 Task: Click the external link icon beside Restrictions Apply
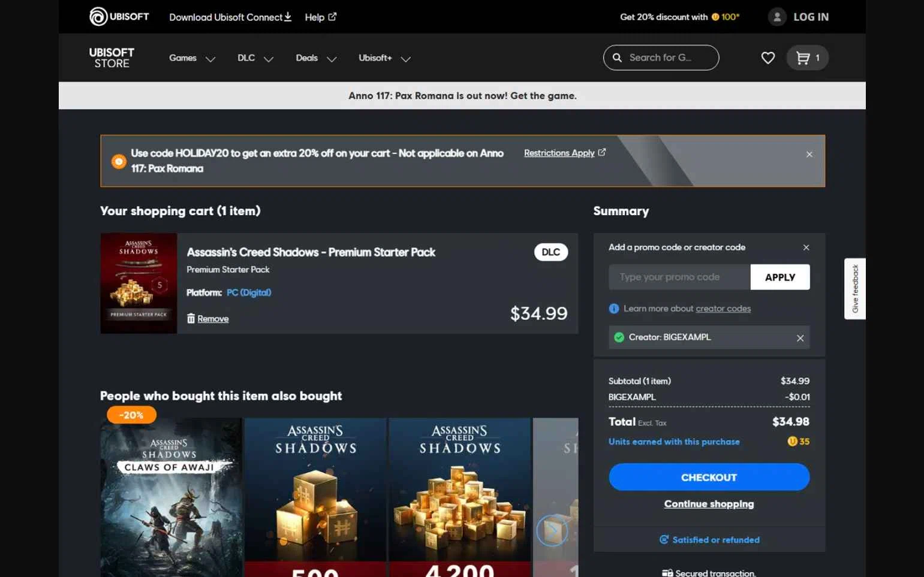(x=602, y=152)
